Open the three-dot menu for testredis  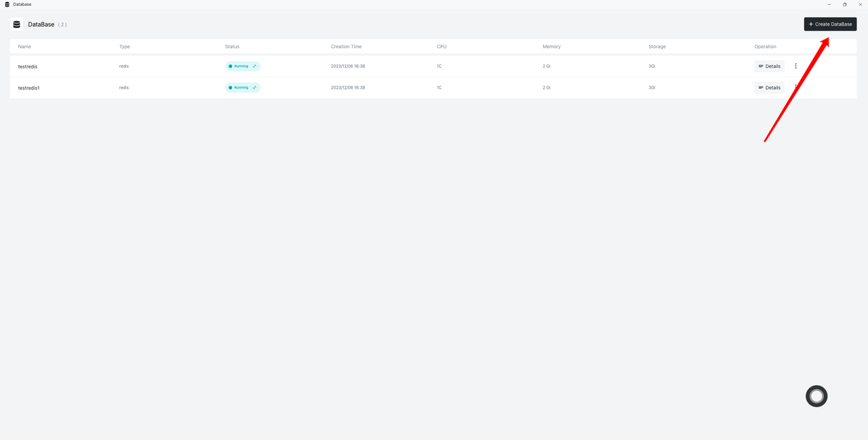click(795, 66)
